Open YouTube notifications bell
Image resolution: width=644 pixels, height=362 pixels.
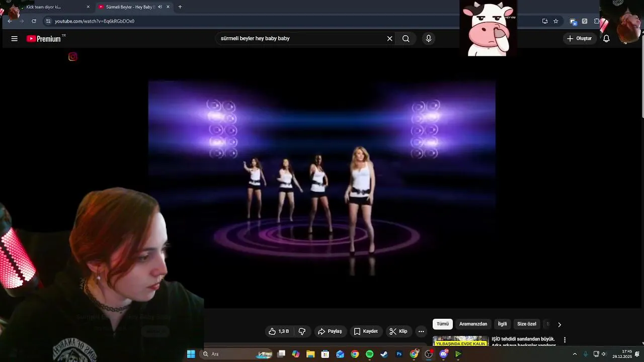click(x=606, y=39)
